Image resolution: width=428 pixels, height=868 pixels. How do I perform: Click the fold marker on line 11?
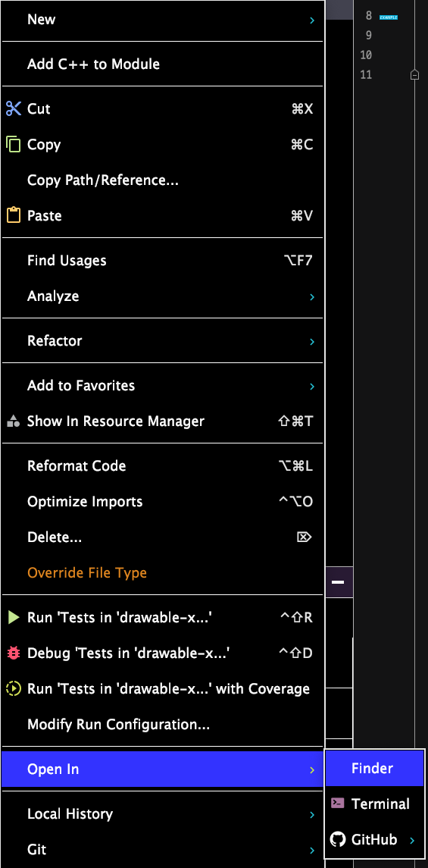click(414, 75)
